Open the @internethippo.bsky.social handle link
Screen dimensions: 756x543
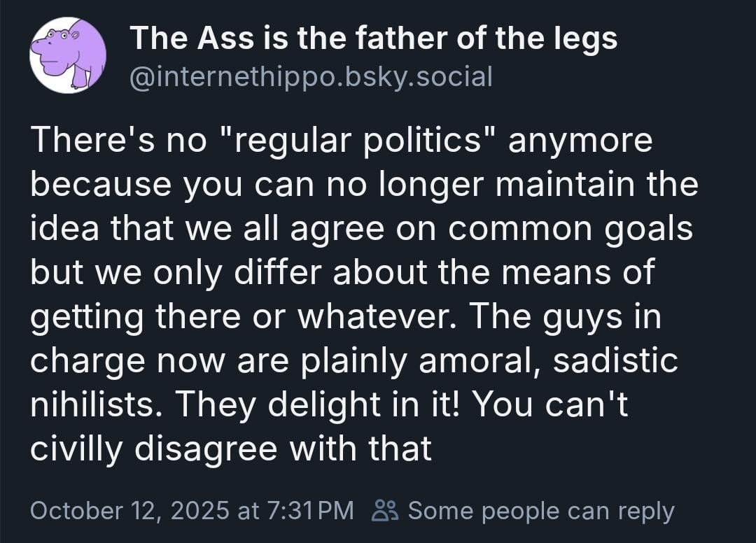[311, 76]
